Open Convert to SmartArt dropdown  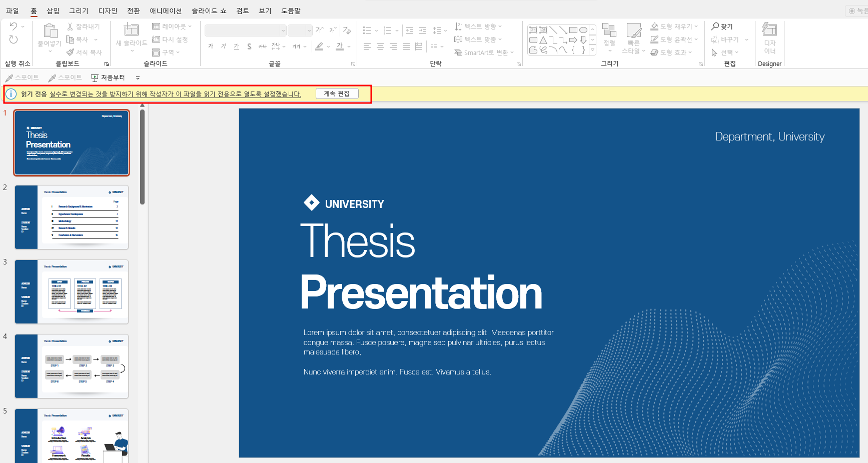point(484,52)
